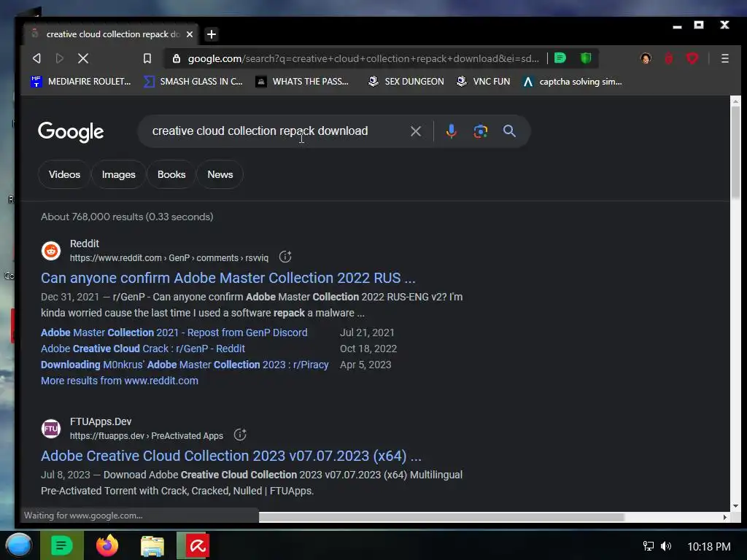Open the VNC FUN bookmark
Viewport: 747px width, 560px height.
[483, 82]
